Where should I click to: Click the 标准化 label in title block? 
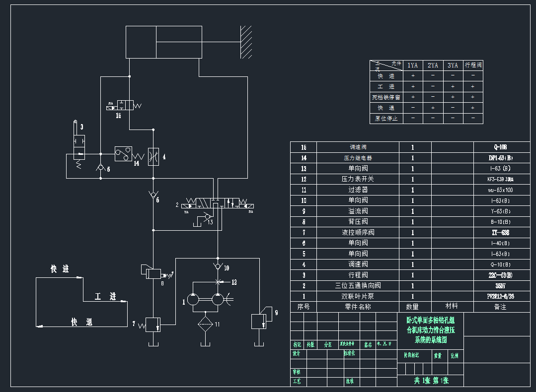[x=350, y=353]
